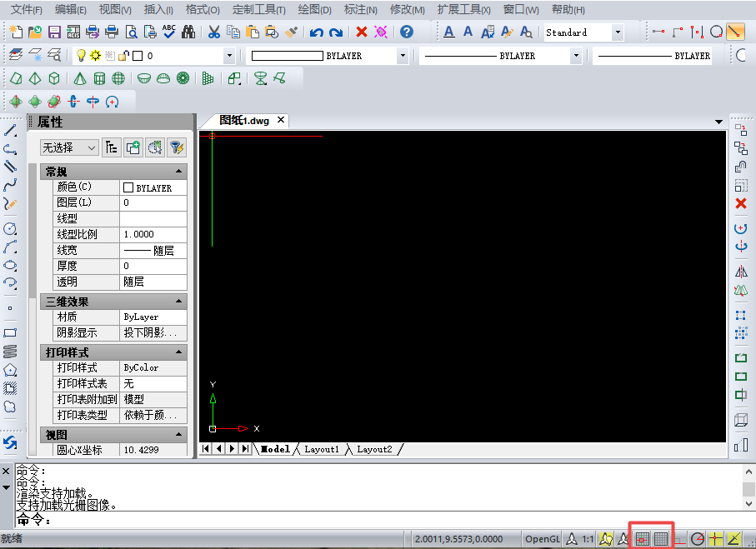Select the Line draw tool
The image size is (756, 549).
[10, 131]
